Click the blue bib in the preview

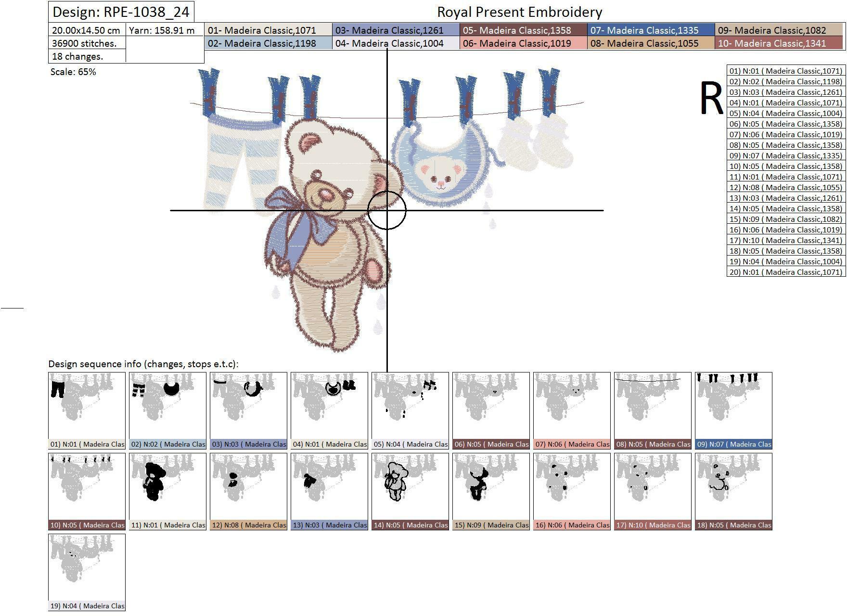pyautogui.click(x=440, y=164)
